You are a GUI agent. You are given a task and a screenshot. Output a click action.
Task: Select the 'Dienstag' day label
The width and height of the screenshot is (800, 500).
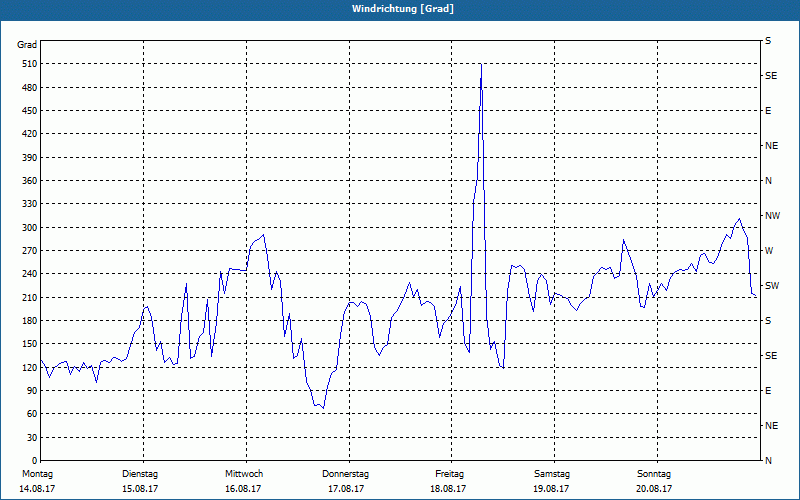140,474
